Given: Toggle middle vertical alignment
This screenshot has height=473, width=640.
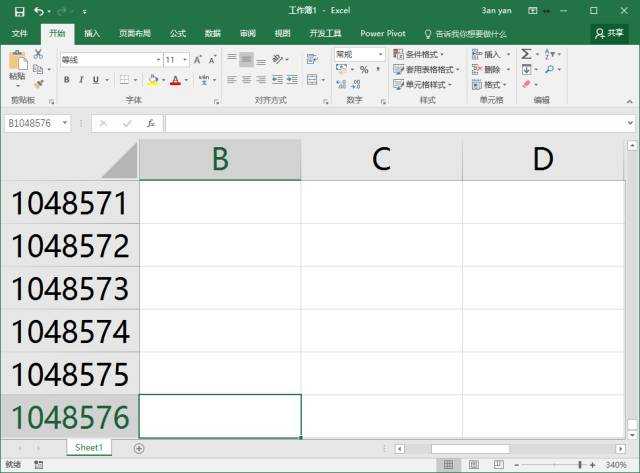Looking at the screenshot, I should pos(246,60).
